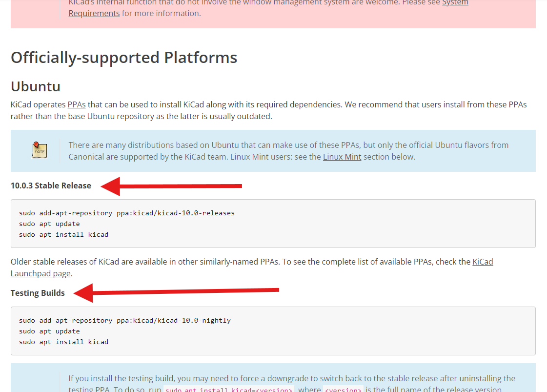
Task: Click the Ubuntu section heading
Action: [x=36, y=86]
